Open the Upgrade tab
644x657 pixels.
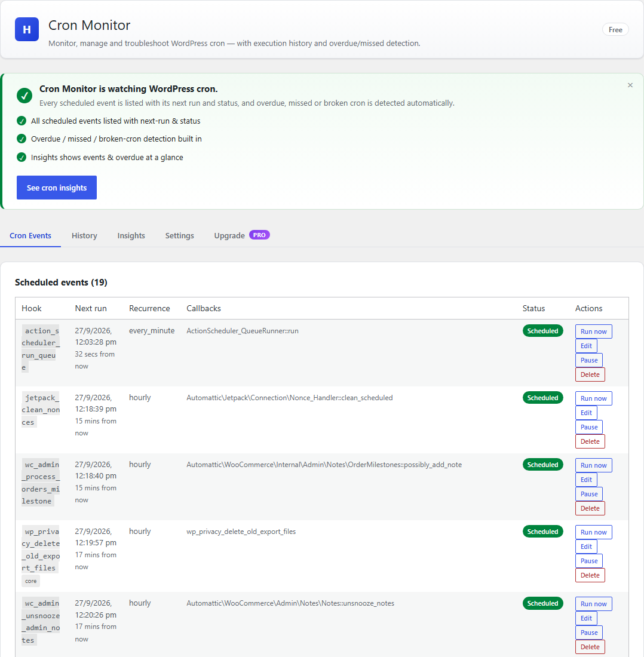242,235
